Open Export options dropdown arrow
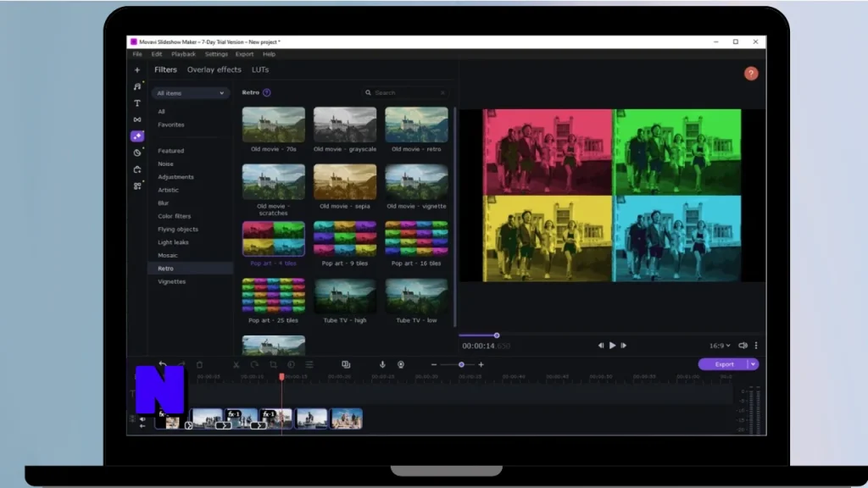This screenshot has width=868, height=488. 753,364
